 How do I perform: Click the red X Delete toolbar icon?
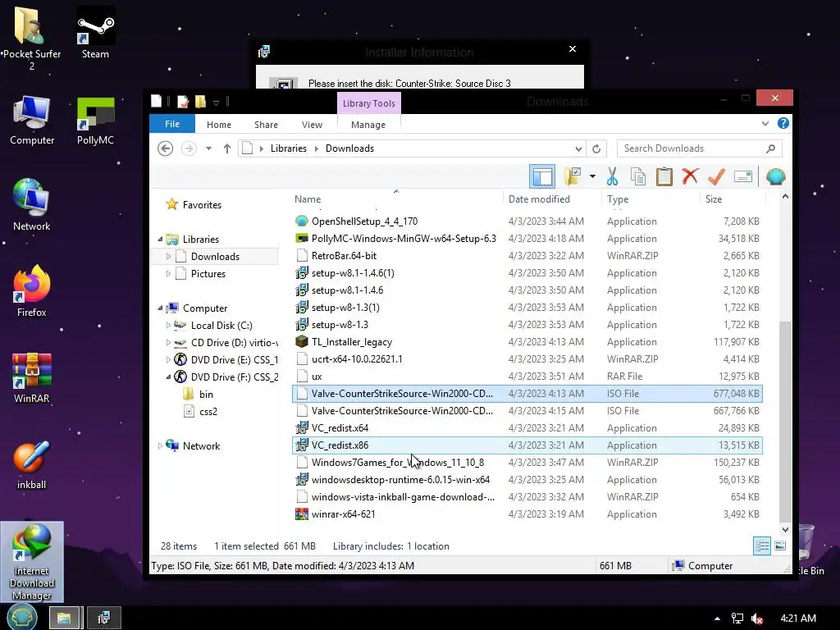690,176
